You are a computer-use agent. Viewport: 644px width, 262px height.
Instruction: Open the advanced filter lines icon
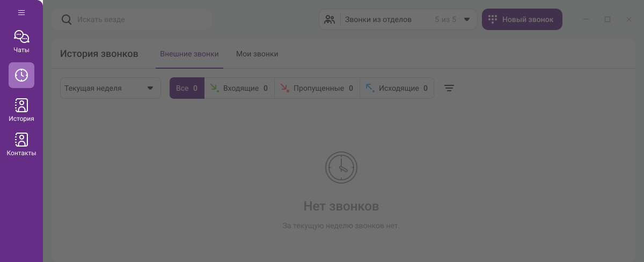point(449,88)
